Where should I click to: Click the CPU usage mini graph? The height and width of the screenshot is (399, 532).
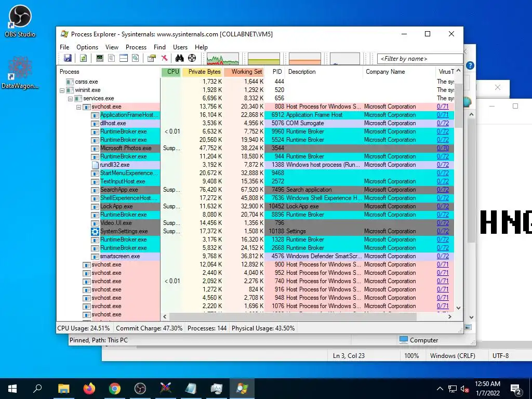(x=223, y=59)
